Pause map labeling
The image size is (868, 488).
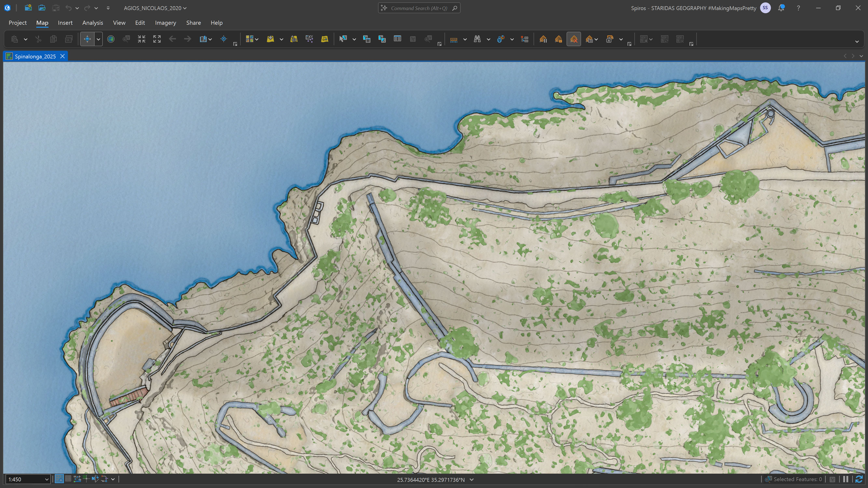pos(543,39)
